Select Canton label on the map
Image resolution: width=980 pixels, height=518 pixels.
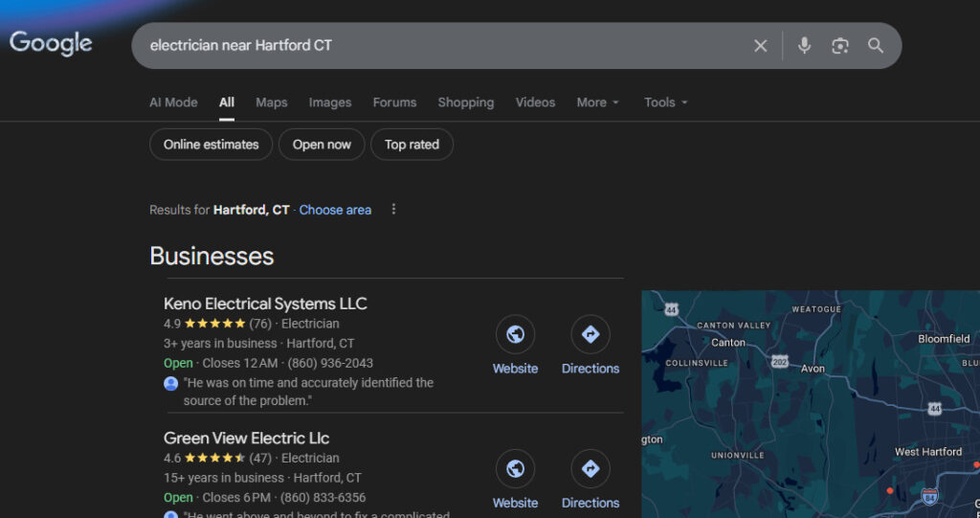(728, 343)
